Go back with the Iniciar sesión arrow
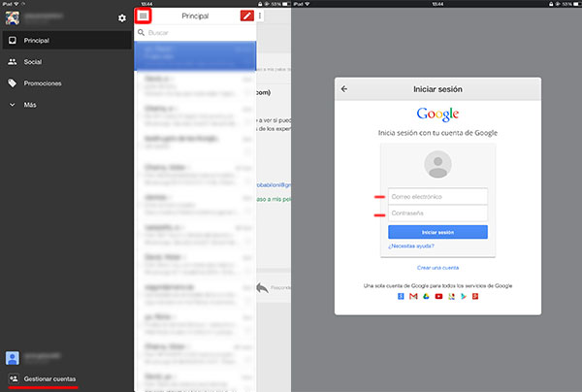The image size is (582, 392). [344, 88]
